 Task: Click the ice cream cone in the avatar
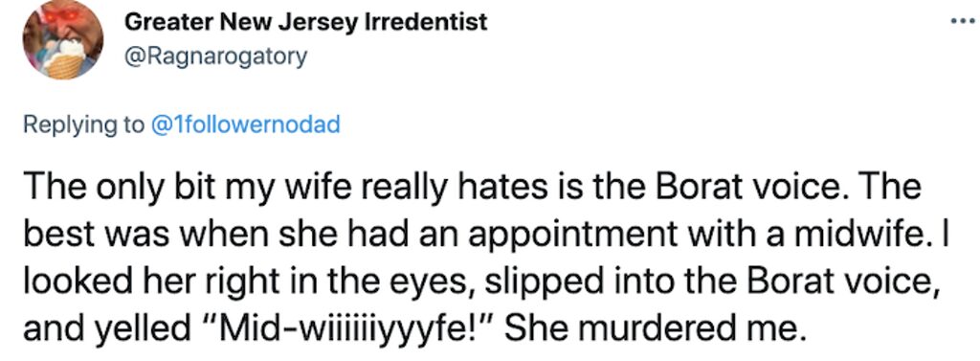[67, 59]
